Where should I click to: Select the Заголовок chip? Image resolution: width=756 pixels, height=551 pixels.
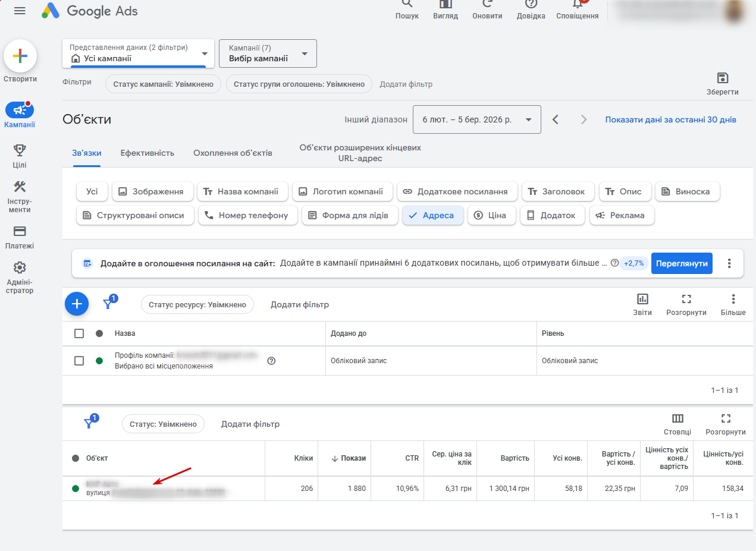pyautogui.click(x=559, y=191)
